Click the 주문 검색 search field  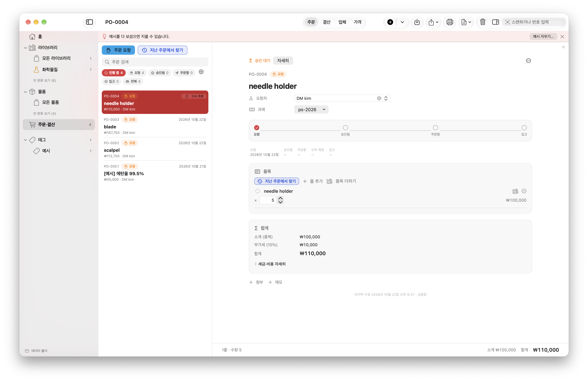[x=155, y=62]
